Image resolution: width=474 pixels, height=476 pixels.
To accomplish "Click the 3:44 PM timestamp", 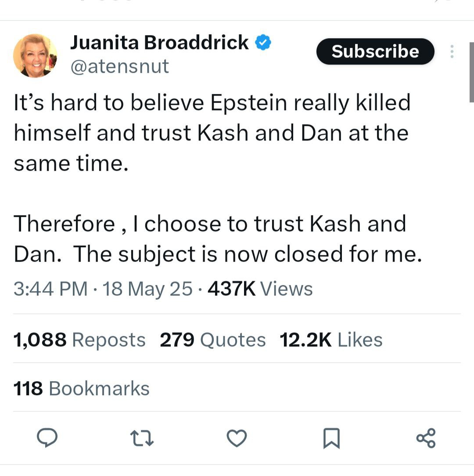I will point(50,289).
